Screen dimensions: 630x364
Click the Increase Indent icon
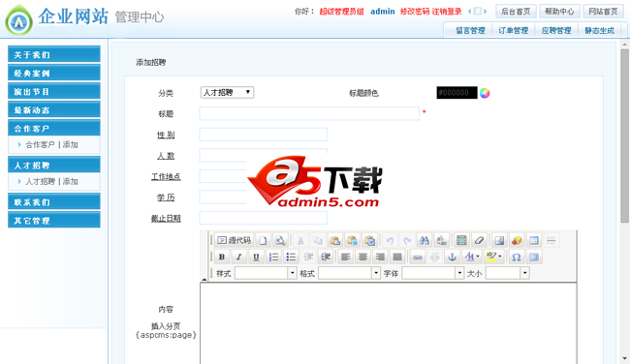[326, 257]
